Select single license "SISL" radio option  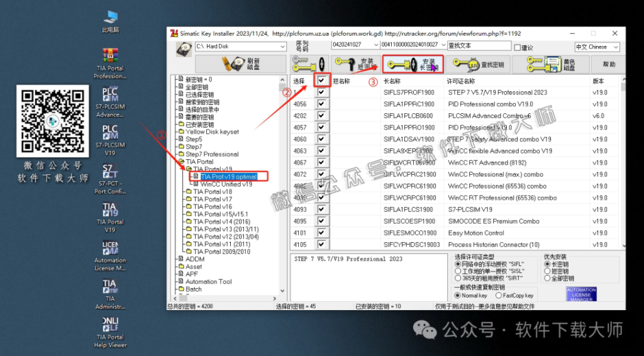click(x=458, y=271)
